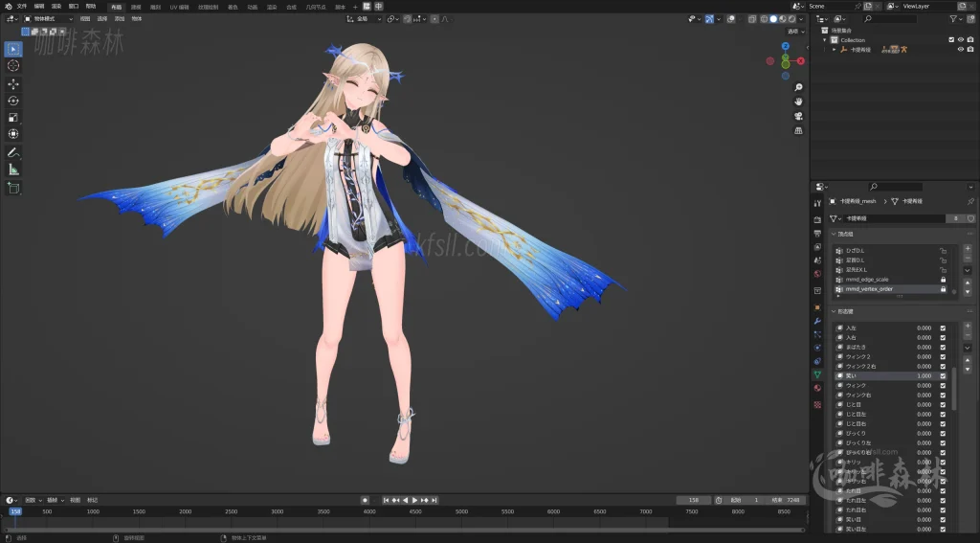Click the timeline playhead at 158
The height and width of the screenshot is (543, 980).
pos(15,511)
